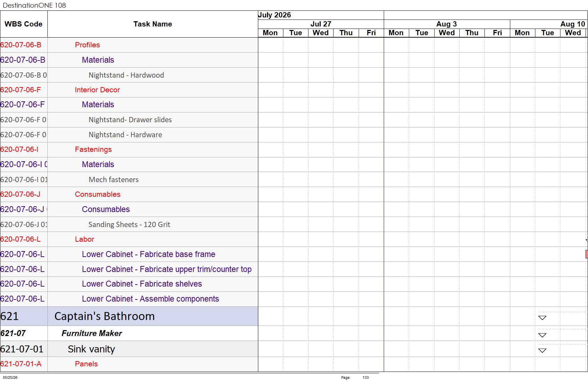Click WBS code 621-07-01-A

[x=21, y=364]
